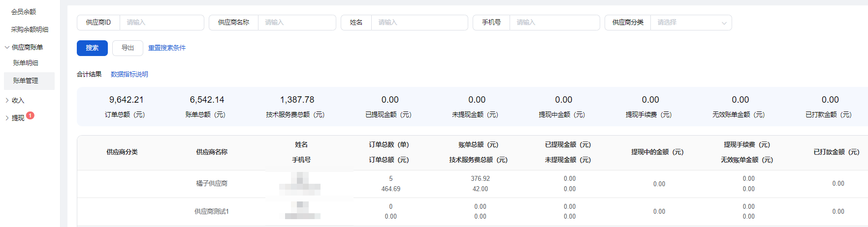The height and width of the screenshot is (227, 868).
Task: Open the 数据指标说明 link
Action: [x=129, y=75]
